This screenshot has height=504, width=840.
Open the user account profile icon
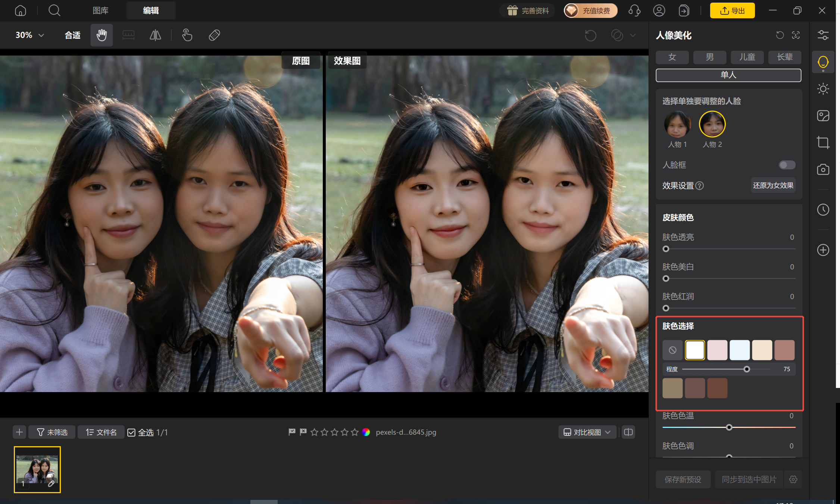point(659,10)
